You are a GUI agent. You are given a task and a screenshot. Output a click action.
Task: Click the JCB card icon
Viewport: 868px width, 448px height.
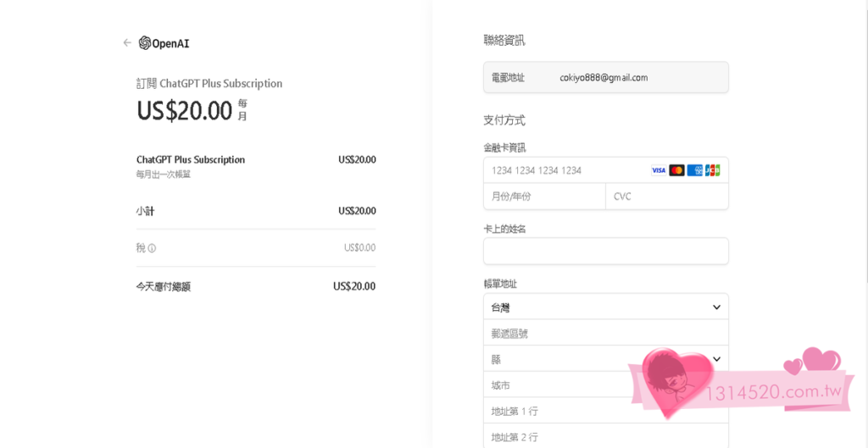(x=713, y=170)
